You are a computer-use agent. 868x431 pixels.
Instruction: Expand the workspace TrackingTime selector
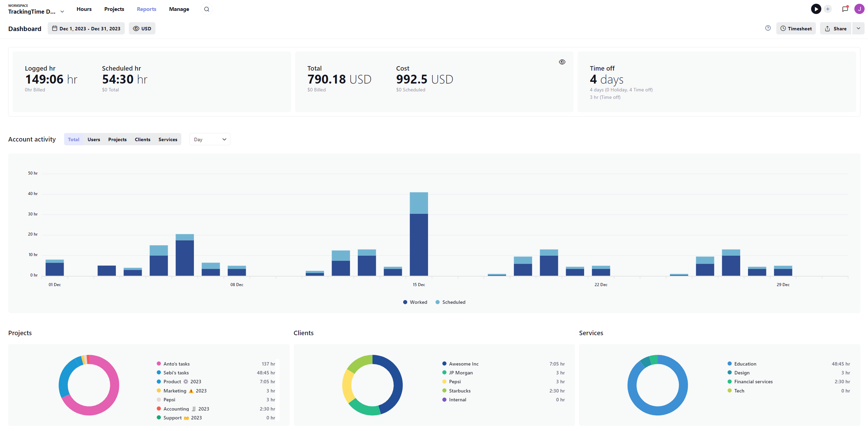[x=36, y=9]
